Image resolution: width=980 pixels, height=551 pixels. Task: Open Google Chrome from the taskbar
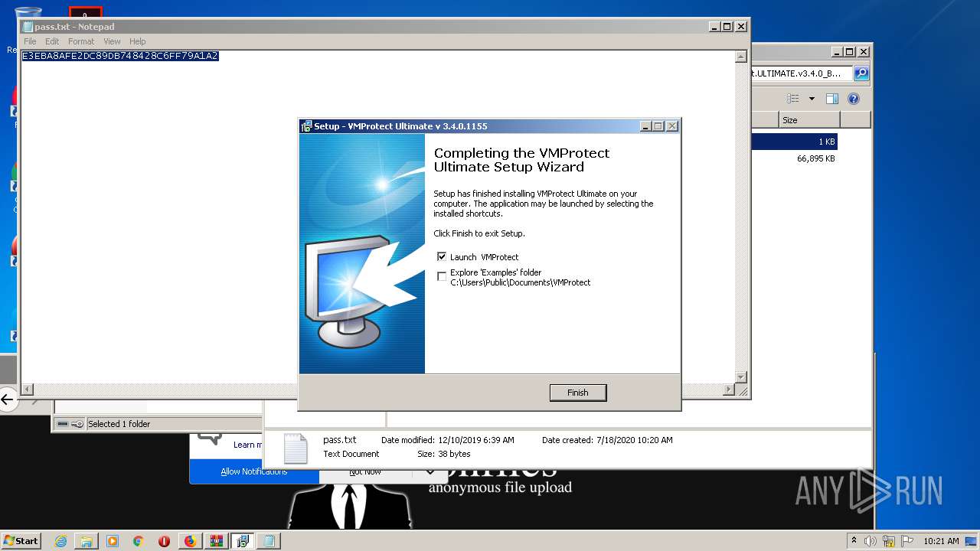[139, 541]
